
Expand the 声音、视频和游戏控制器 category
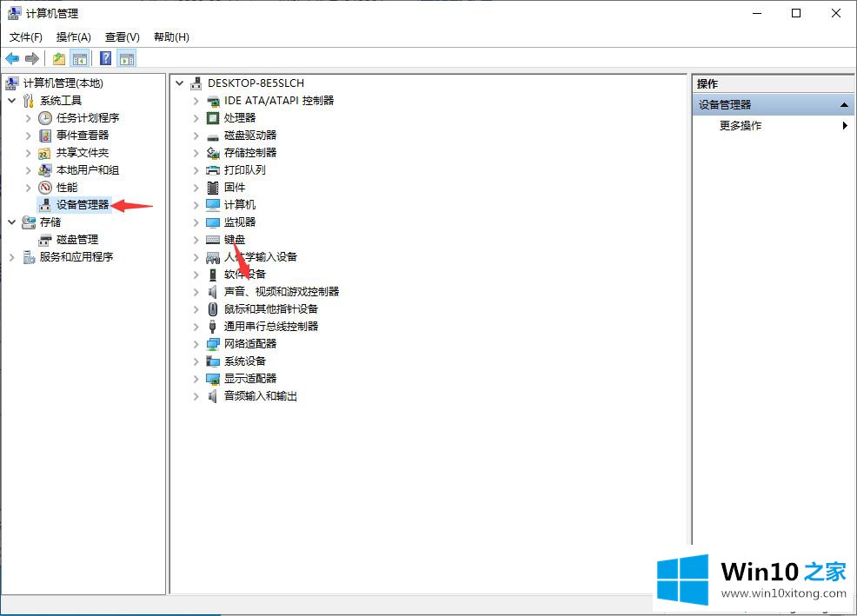point(196,292)
